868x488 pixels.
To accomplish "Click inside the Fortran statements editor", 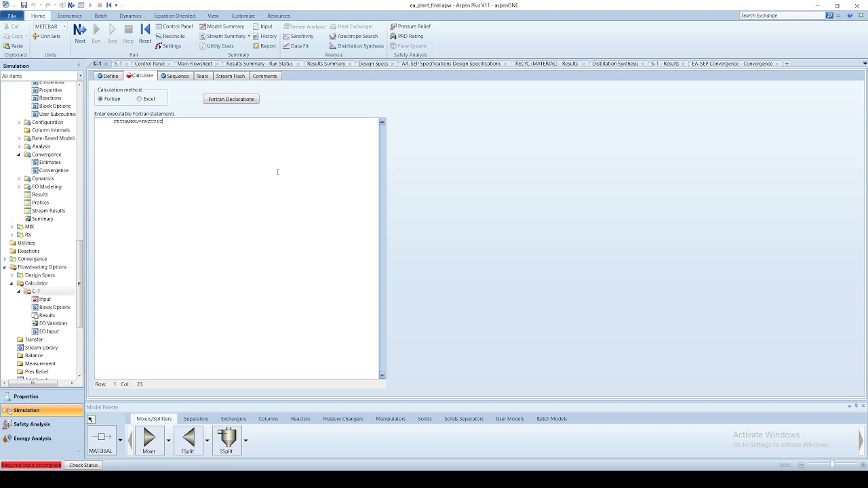I will pyautogui.click(x=237, y=248).
